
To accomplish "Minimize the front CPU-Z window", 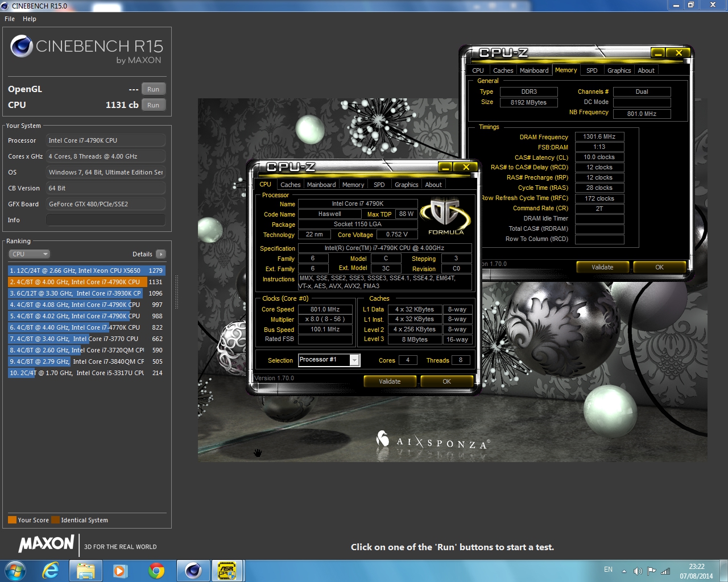I will [x=445, y=167].
